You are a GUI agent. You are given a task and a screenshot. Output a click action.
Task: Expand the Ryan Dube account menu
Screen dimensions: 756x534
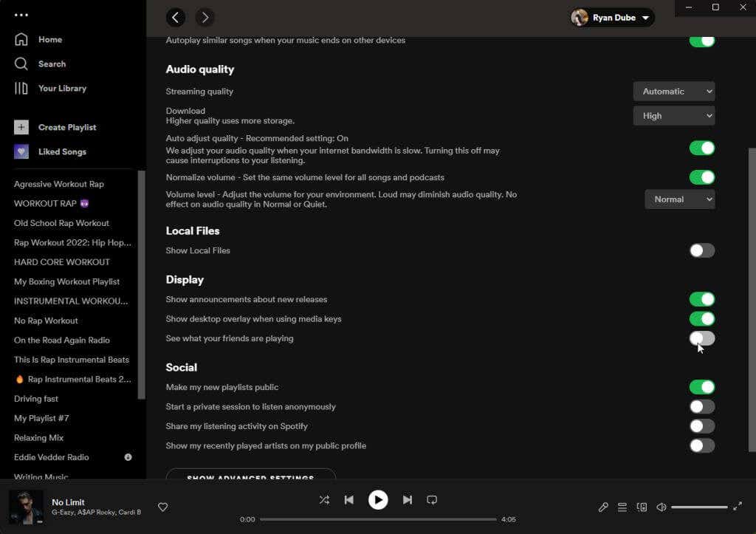[x=612, y=18]
